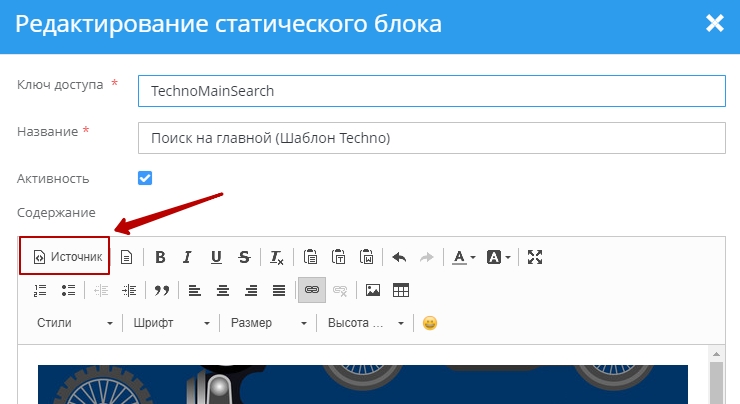
Task: Apply italic formatting
Action: coord(187,257)
